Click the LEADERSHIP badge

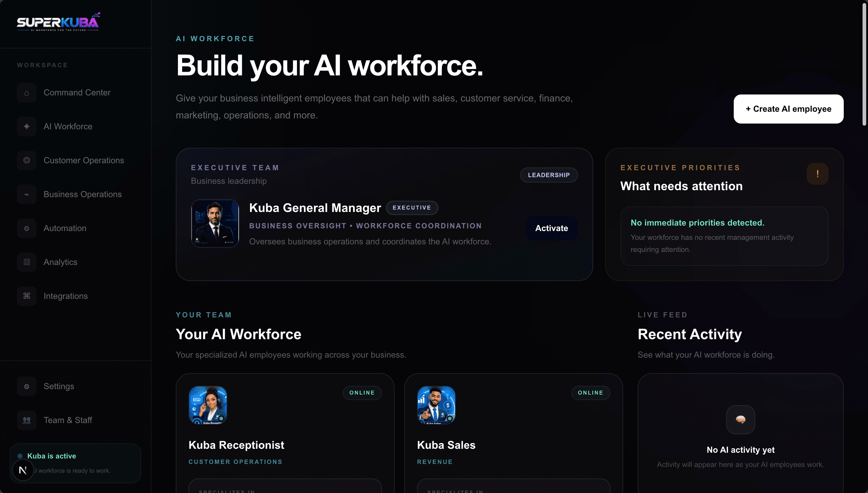point(549,175)
